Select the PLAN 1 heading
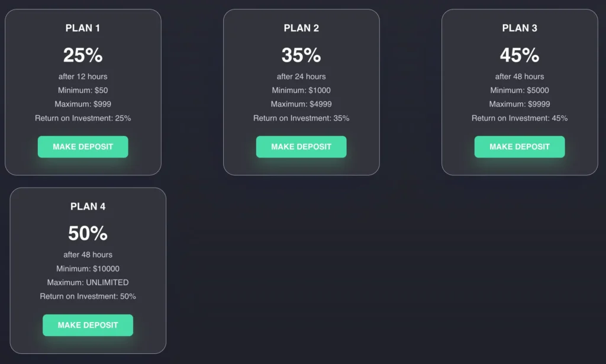Screen dimensions: 606x364 pos(83,28)
